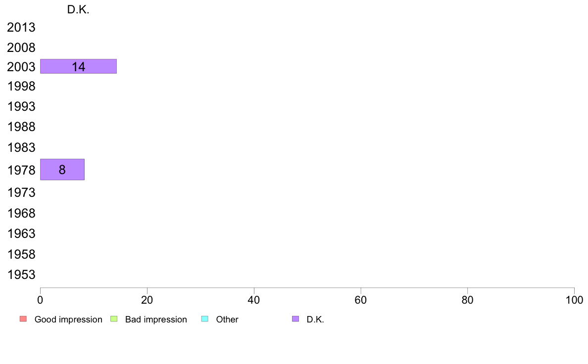The image size is (588, 364).
Task: Click the 1953 year label
Action: tap(21, 275)
